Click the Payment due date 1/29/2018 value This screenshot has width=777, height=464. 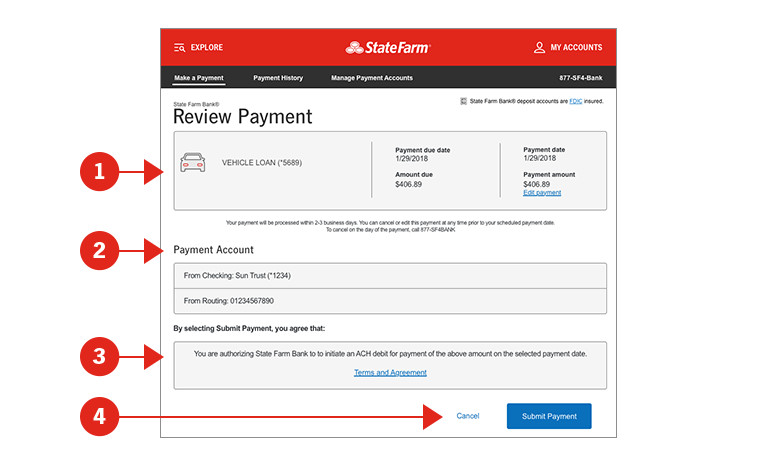click(411, 159)
